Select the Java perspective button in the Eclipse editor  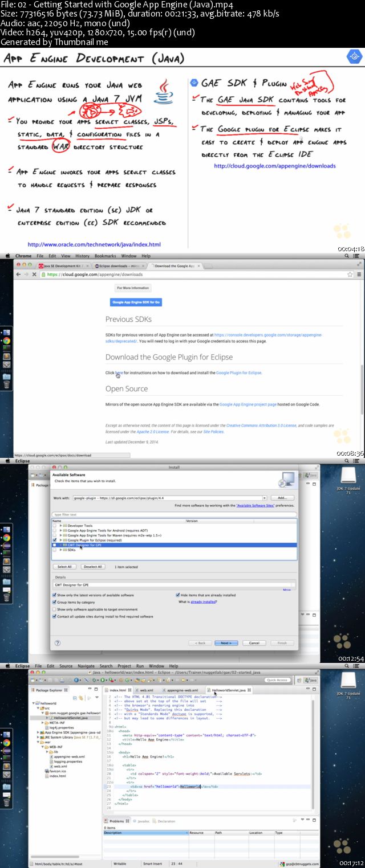tap(312, 680)
